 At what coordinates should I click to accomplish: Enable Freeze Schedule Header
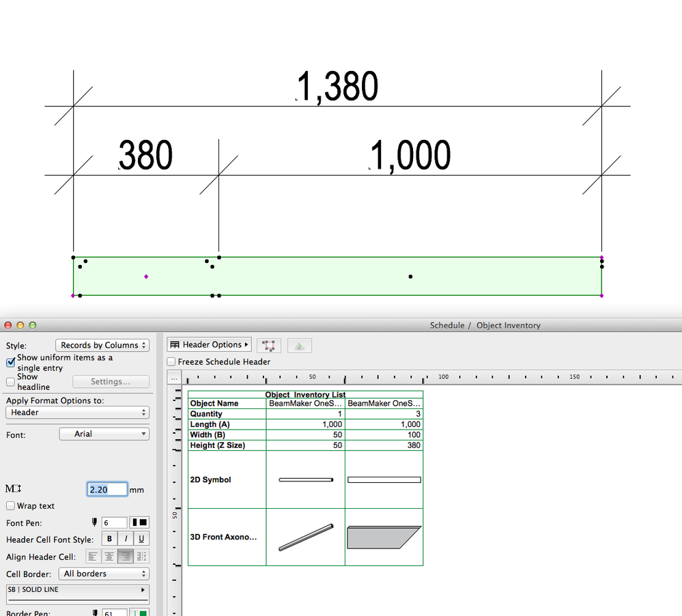[x=171, y=361]
